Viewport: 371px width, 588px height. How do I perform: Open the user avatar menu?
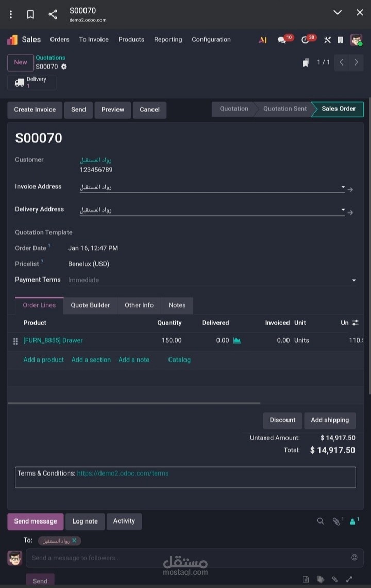(x=356, y=40)
